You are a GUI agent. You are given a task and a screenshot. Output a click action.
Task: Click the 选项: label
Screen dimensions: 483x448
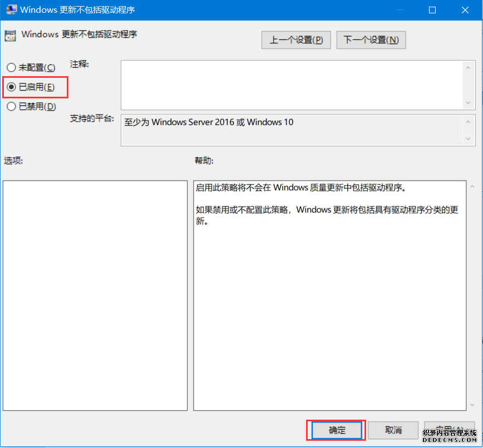click(13, 160)
